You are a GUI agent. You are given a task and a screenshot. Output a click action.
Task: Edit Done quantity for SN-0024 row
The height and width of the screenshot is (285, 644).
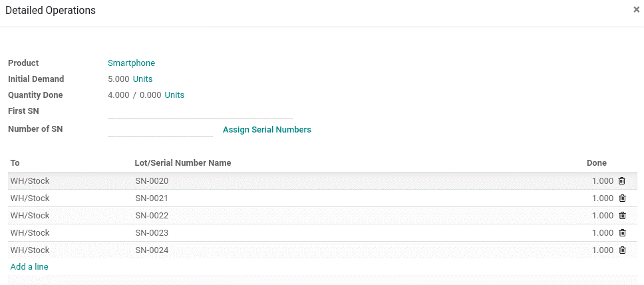(603, 250)
